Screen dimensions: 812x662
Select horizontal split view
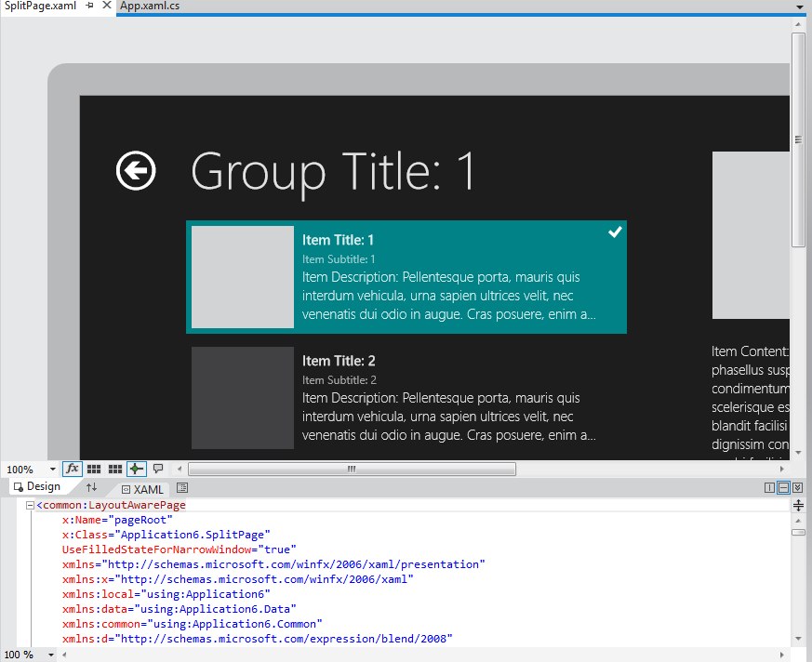point(783,487)
